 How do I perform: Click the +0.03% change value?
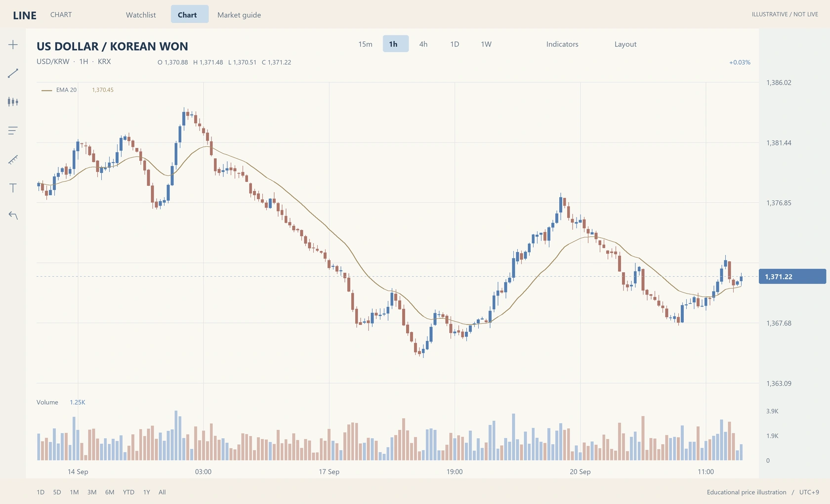pos(740,62)
